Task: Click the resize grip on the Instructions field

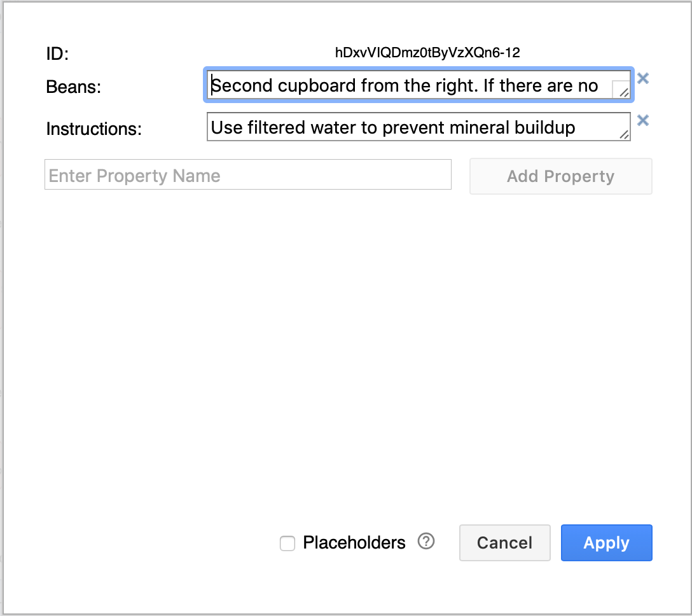Action: coord(624,135)
